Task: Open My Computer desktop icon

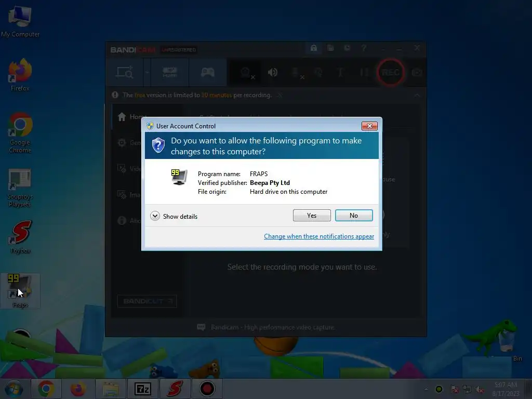Action: click(20, 21)
